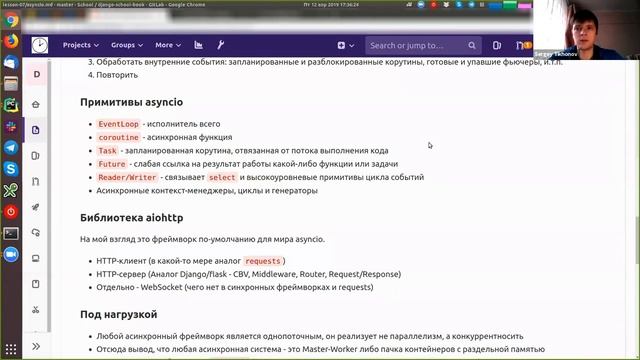Open Skype from the dock
Screen dimensions: 640x360
click(x=11, y=169)
